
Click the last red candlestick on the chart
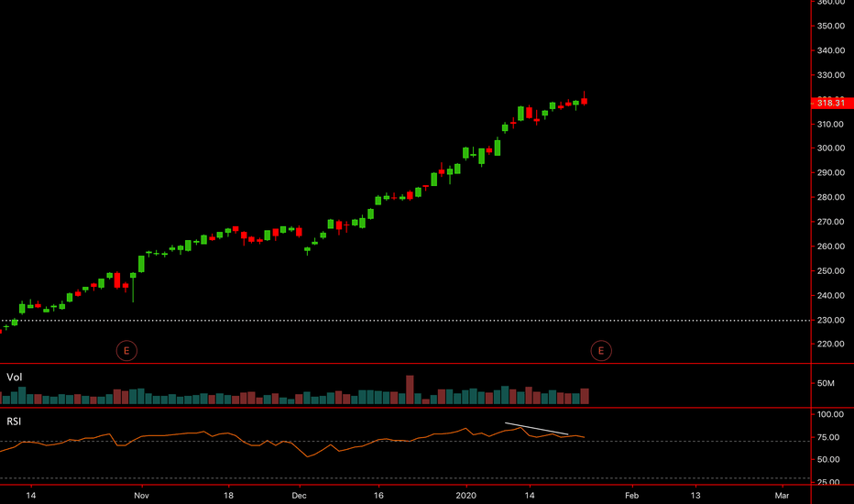[585, 101]
